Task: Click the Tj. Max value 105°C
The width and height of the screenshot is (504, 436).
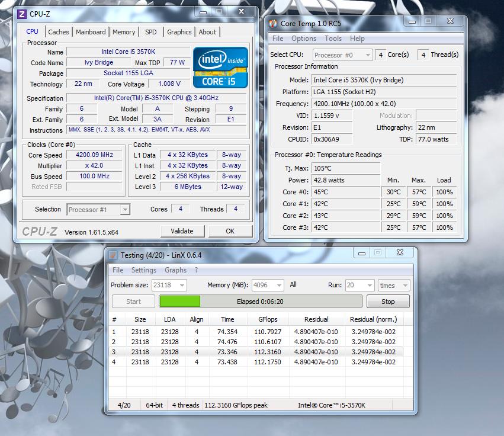Action: coord(346,168)
